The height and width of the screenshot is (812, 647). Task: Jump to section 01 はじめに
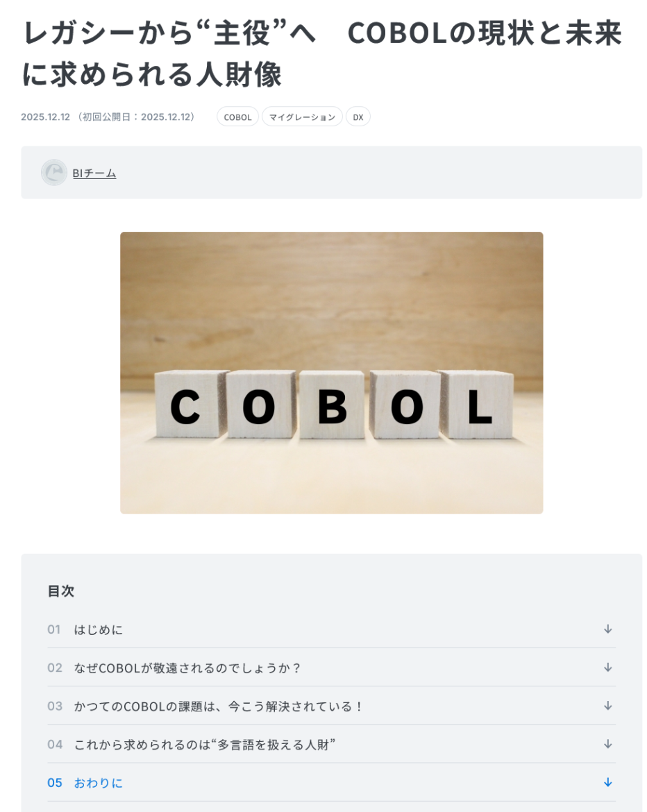coord(99,629)
